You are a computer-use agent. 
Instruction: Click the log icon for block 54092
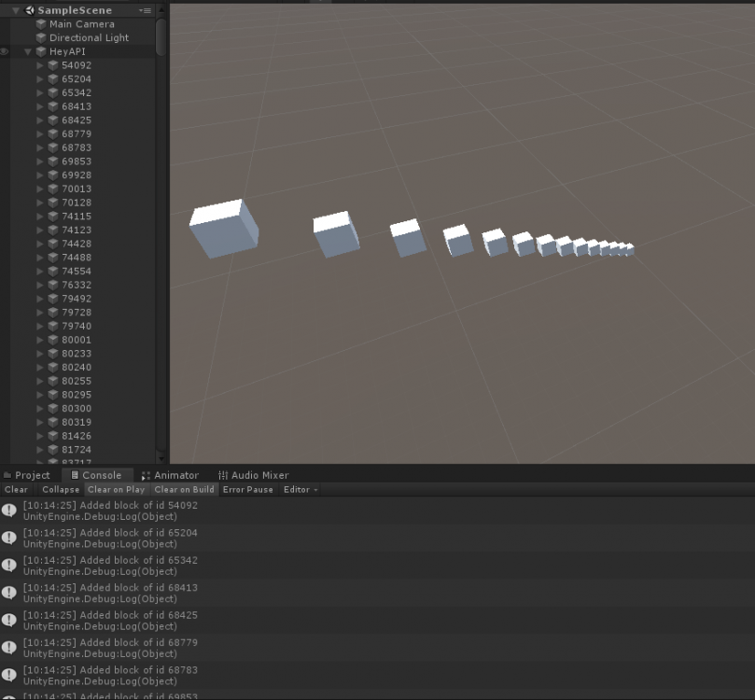click(9, 511)
